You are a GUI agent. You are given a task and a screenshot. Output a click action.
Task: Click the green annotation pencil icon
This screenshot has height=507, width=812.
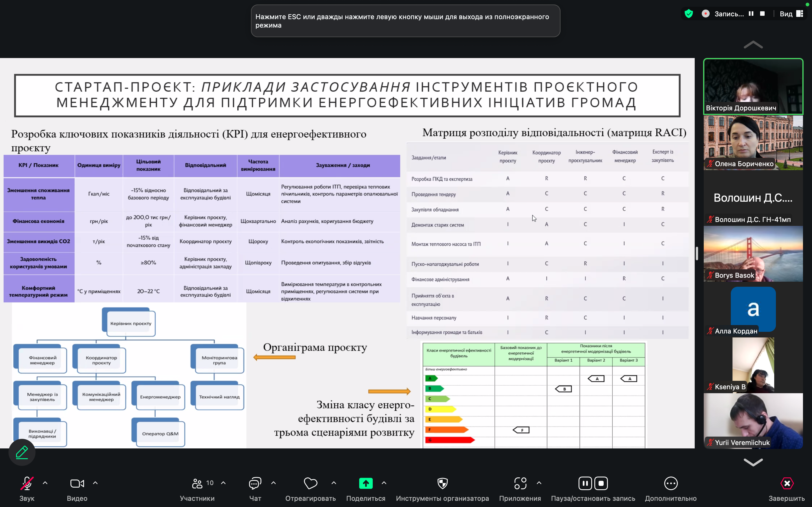(22, 452)
